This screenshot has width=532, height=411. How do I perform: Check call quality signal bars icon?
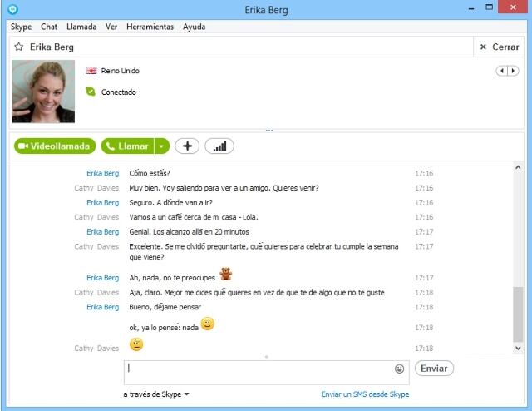click(219, 146)
